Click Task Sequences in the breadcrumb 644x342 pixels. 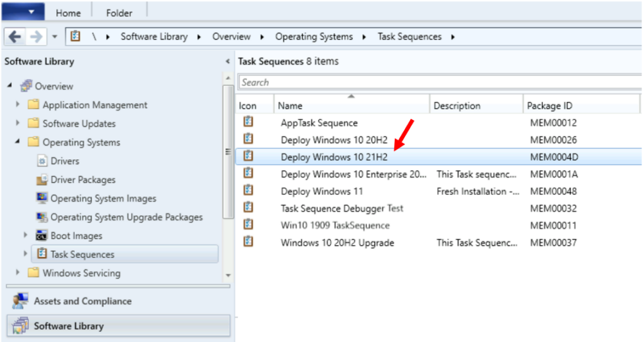point(409,36)
